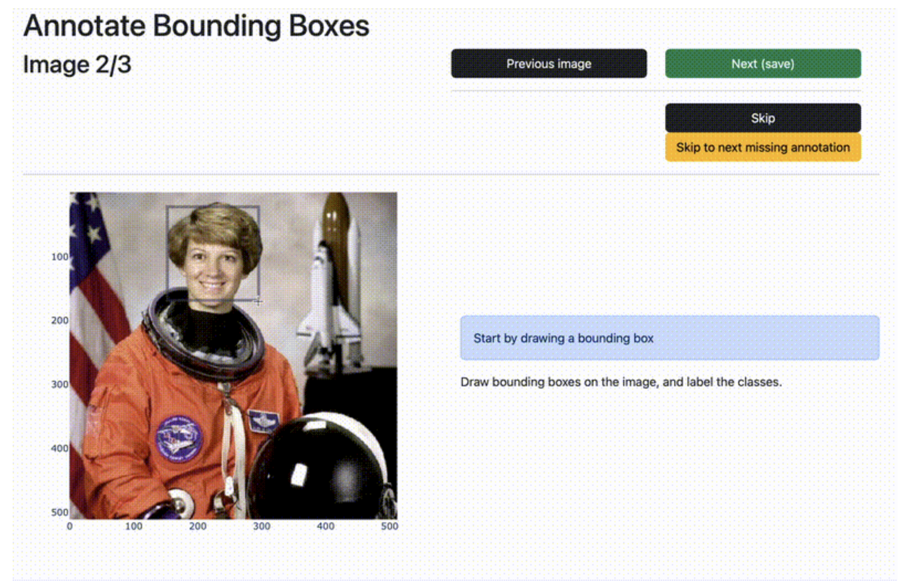Click the blue "Start by drawing a bounding box" banner
This screenshot has height=588, width=907.
(x=669, y=338)
